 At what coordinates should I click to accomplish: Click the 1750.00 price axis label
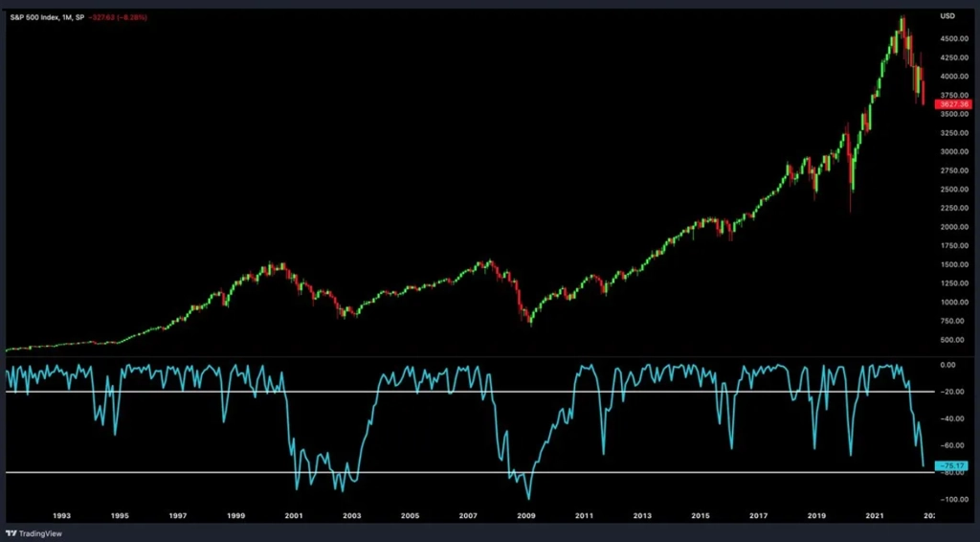954,246
